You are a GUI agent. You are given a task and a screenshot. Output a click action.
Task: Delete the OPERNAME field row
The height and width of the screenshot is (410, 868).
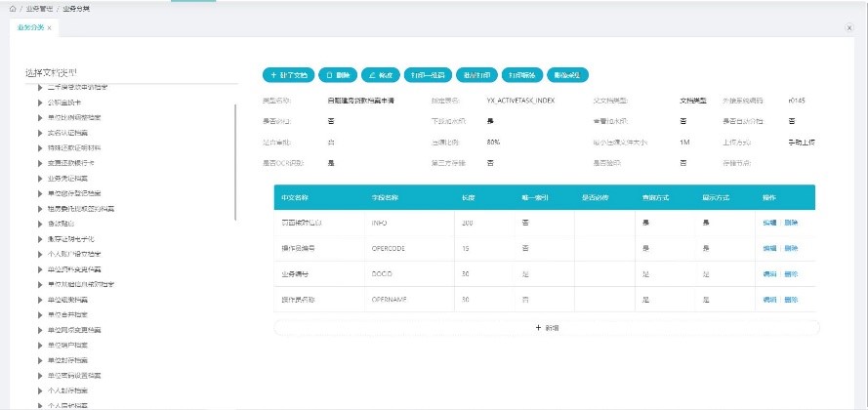click(x=791, y=299)
